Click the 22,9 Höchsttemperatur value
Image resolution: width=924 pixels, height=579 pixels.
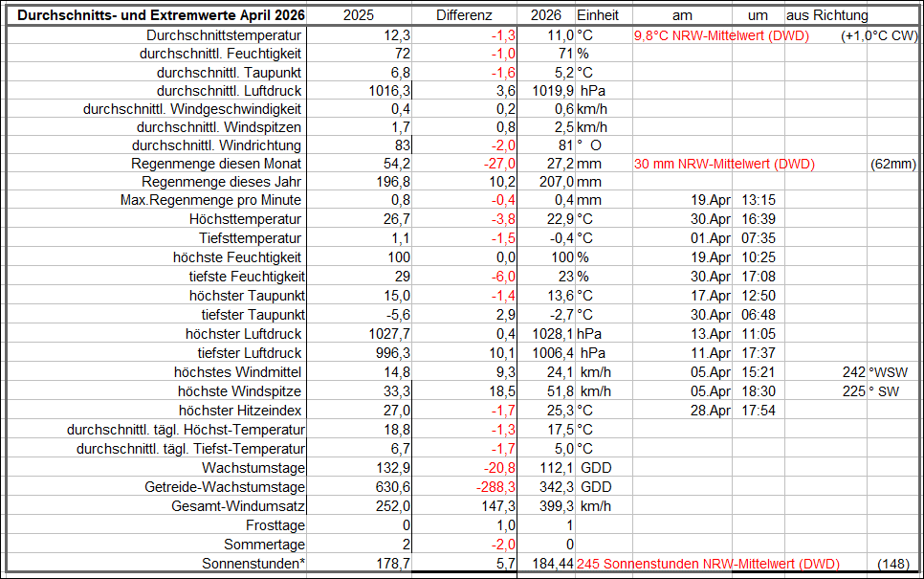(x=560, y=219)
